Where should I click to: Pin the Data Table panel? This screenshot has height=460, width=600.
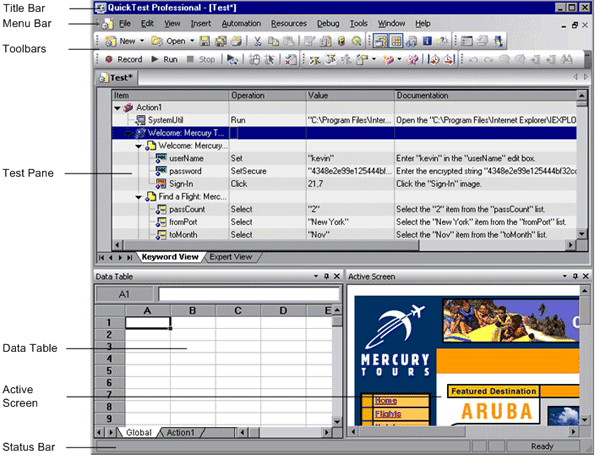326,276
